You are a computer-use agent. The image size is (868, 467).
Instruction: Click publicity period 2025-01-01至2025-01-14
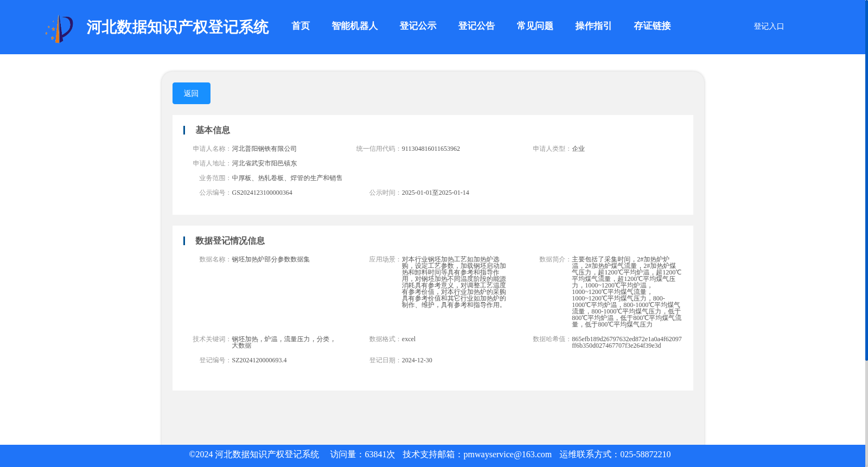436,193
